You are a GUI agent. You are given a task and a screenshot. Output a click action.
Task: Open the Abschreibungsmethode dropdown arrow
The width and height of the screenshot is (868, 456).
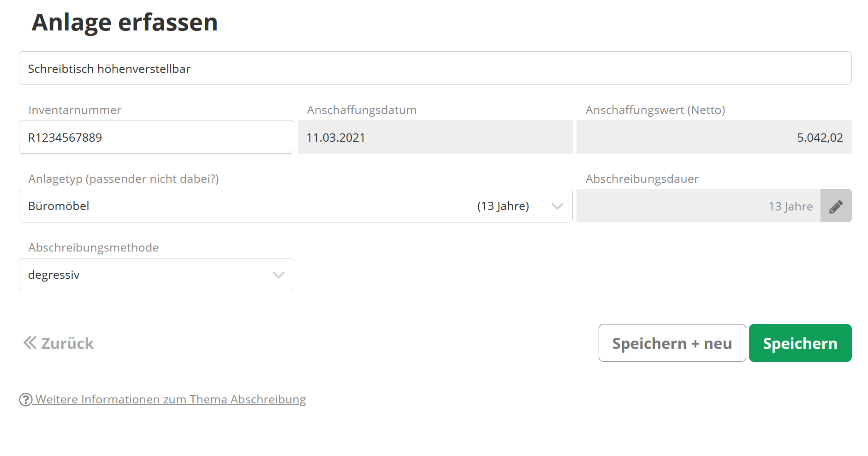point(279,275)
